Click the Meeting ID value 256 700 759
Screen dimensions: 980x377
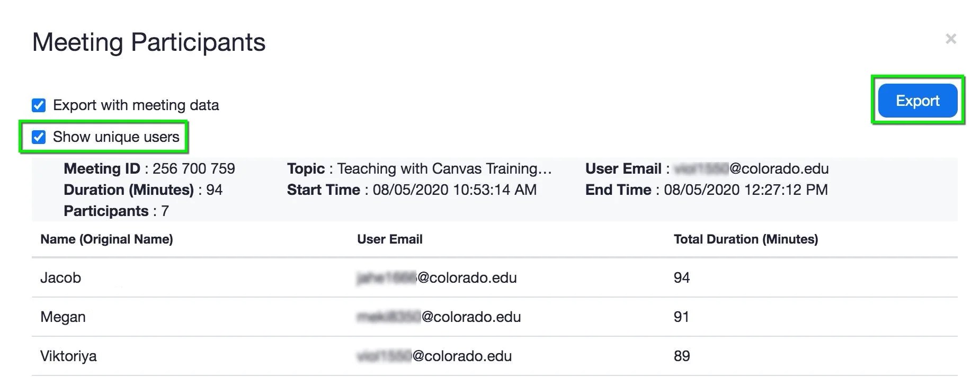pyautogui.click(x=194, y=168)
